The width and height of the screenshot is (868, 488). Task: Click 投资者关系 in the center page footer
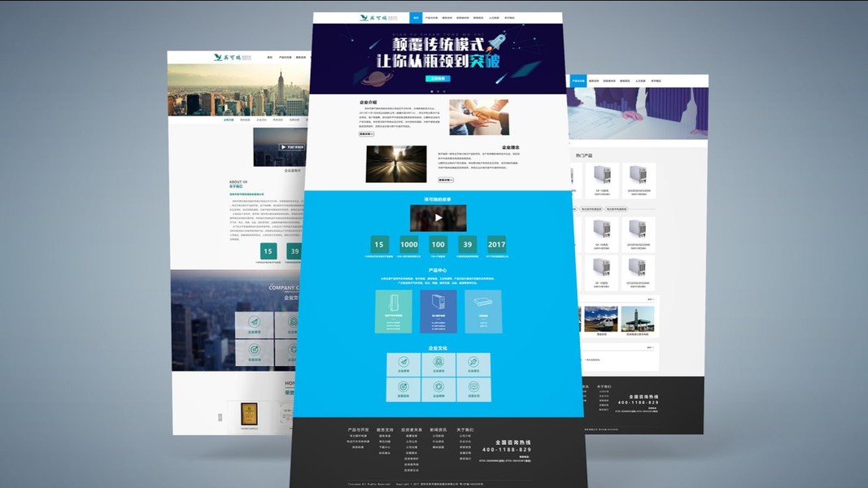point(412,429)
